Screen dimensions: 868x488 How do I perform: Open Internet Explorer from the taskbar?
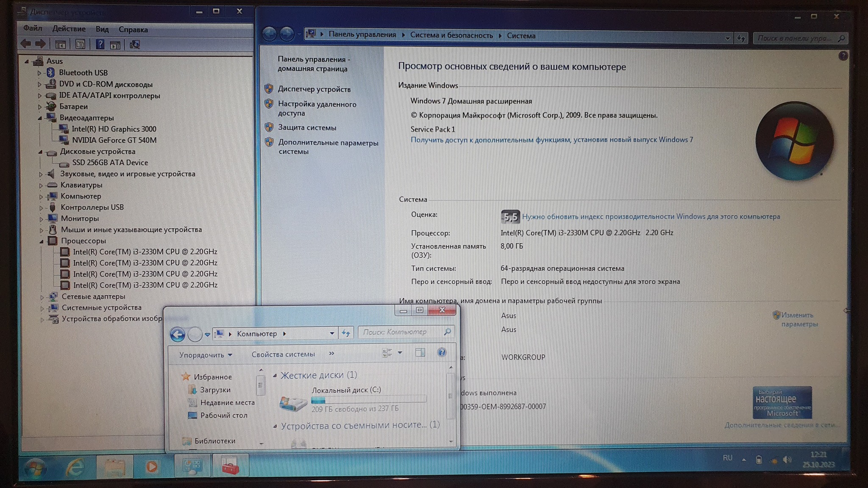(75, 467)
